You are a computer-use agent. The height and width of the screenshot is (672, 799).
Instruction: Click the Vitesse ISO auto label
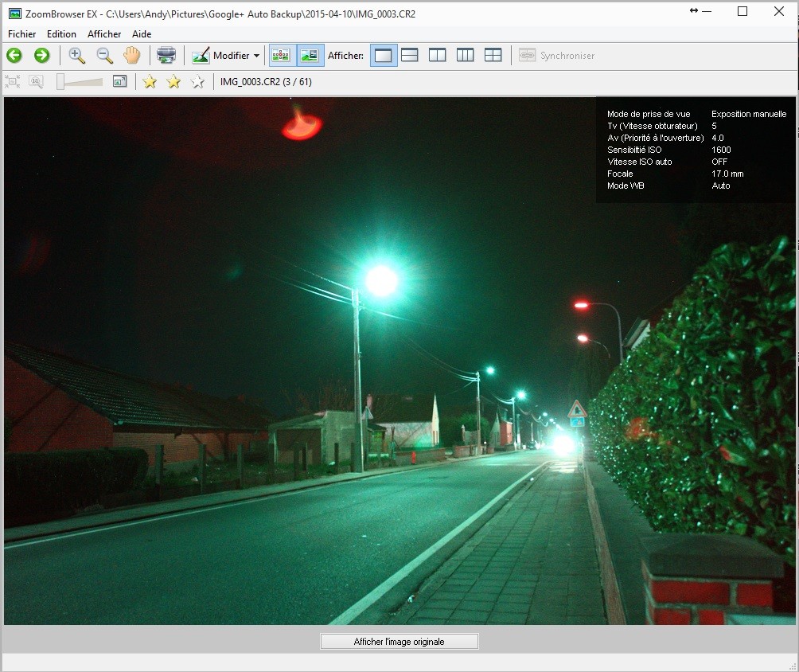coord(640,162)
